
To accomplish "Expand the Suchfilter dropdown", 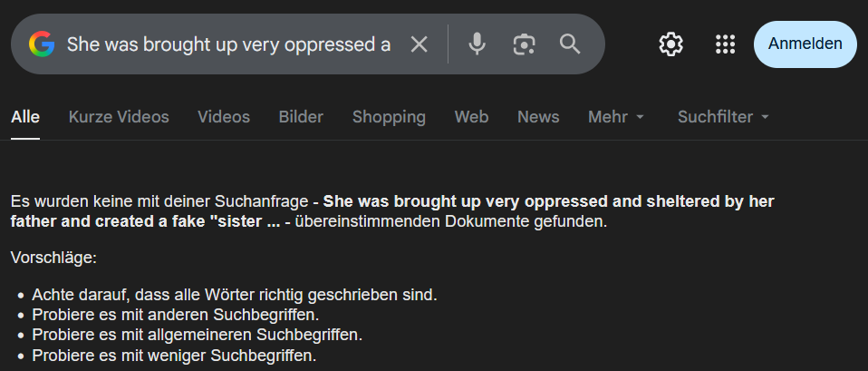I will (x=724, y=117).
